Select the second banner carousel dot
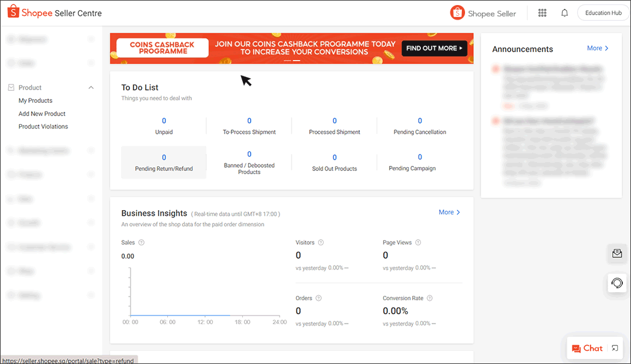The height and width of the screenshot is (364, 631). coord(297,61)
